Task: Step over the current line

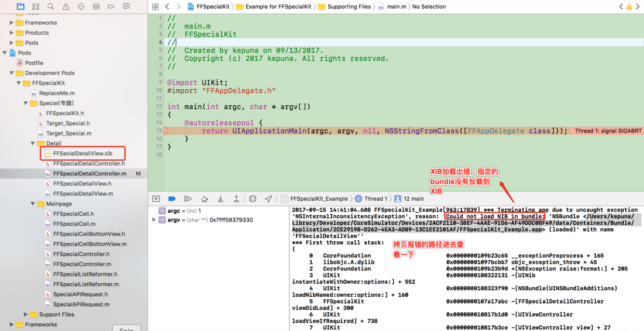Action: 204,199
